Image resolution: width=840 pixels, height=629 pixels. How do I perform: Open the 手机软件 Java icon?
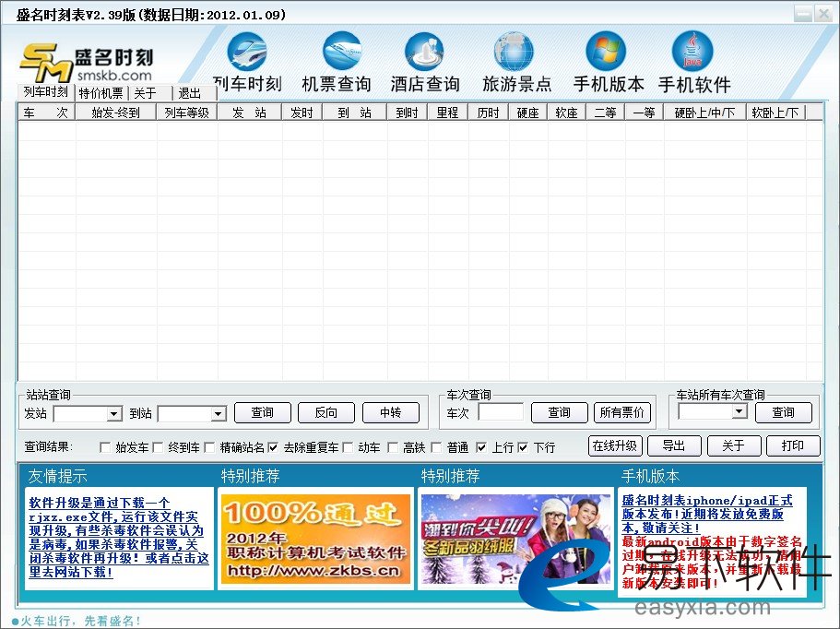tap(692, 51)
